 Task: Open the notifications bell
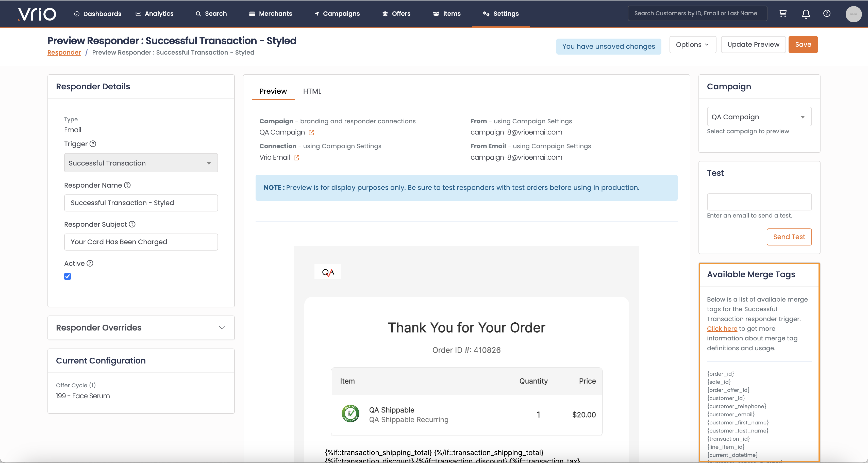806,14
